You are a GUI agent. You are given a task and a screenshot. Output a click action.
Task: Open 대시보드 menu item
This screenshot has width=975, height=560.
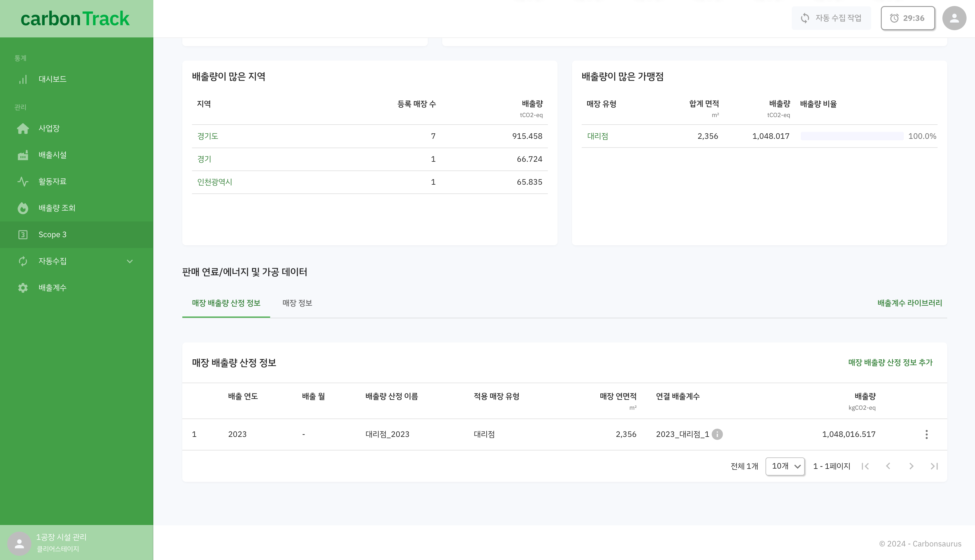coord(77,79)
